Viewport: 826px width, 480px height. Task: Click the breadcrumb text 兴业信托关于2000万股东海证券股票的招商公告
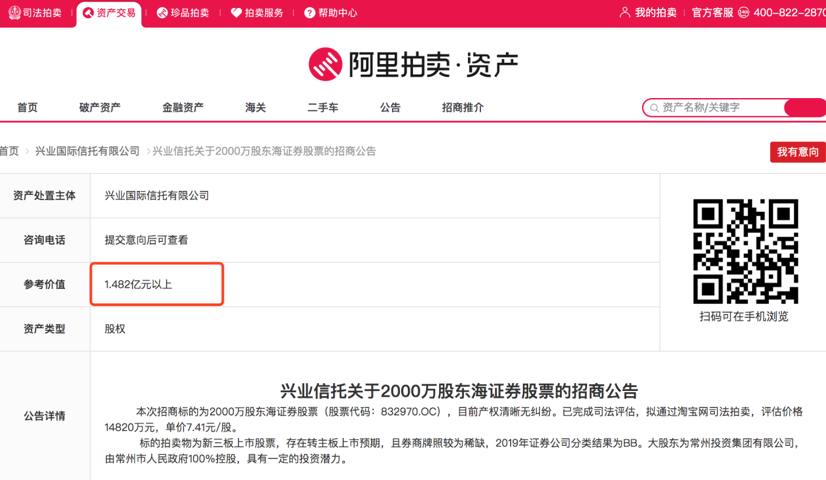click(x=264, y=151)
